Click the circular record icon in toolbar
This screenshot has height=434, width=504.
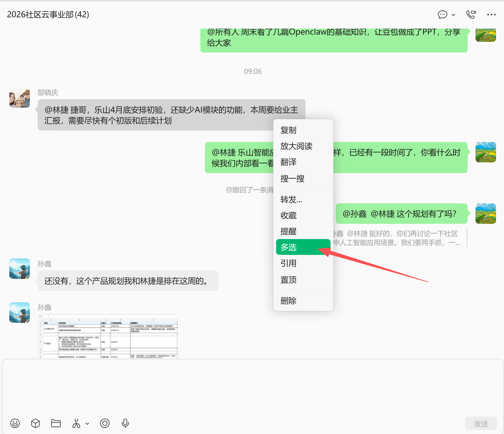(105, 423)
